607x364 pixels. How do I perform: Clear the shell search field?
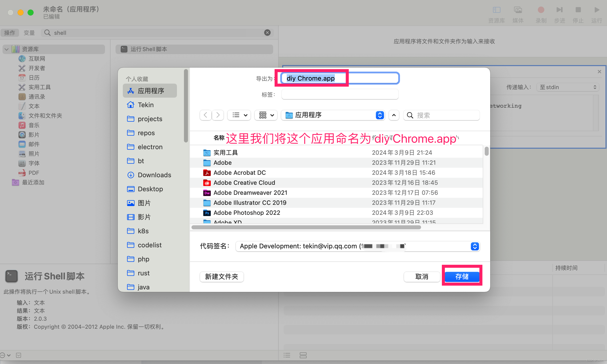(x=267, y=33)
